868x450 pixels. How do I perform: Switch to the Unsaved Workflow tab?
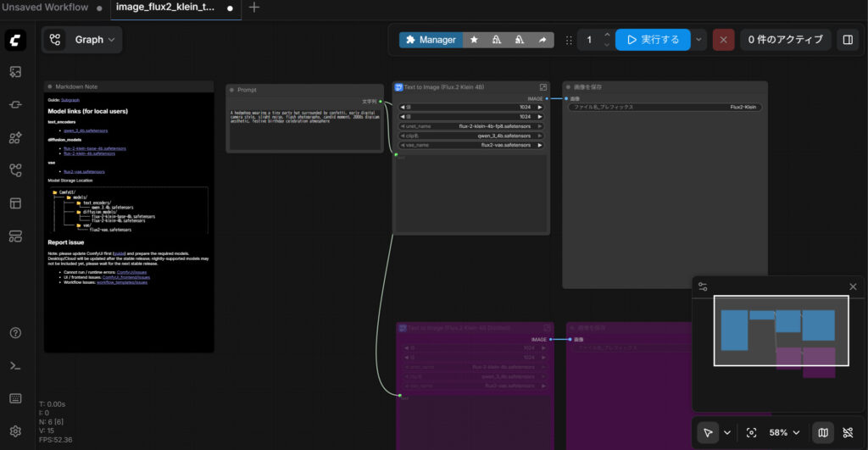(44, 8)
